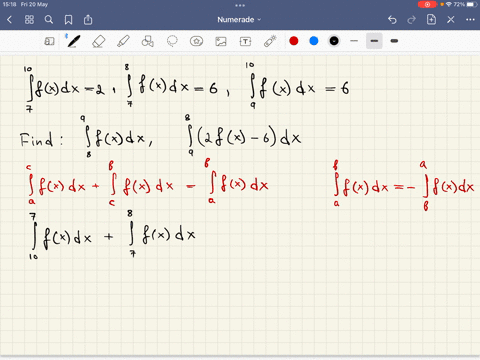Open the share/export menu
Image resolution: width=480 pixels, height=360 pixels.
point(88,20)
